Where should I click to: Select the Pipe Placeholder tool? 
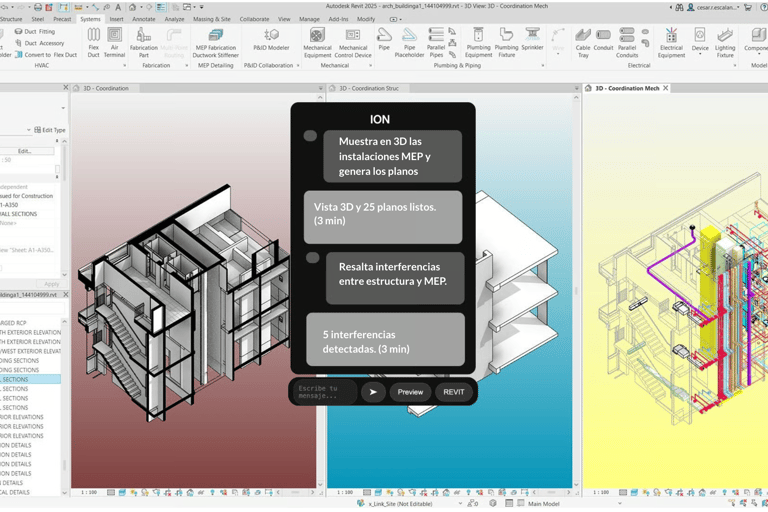click(x=409, y=43)
